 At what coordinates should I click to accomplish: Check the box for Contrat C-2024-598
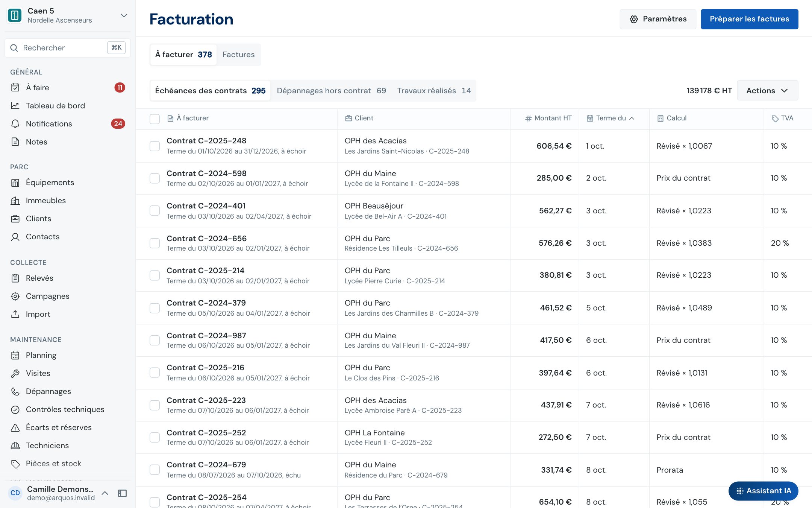(155, 178)
